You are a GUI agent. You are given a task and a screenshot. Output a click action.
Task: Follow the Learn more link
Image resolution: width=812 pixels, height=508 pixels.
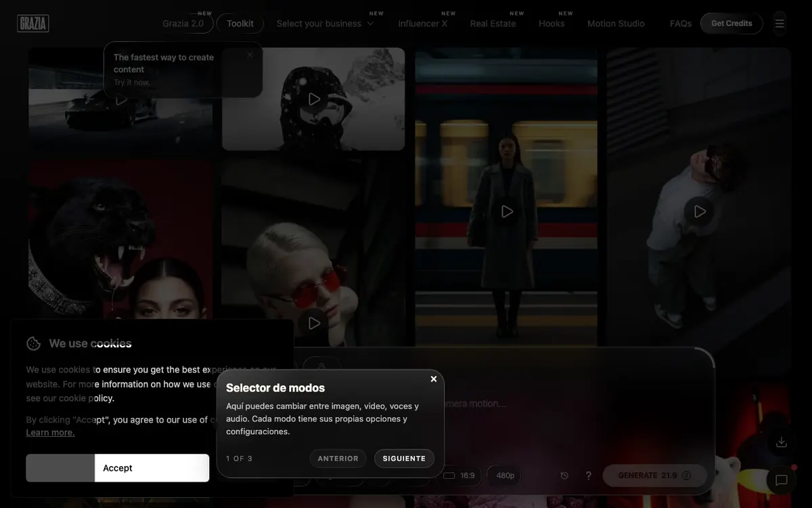tap(51, 433)
